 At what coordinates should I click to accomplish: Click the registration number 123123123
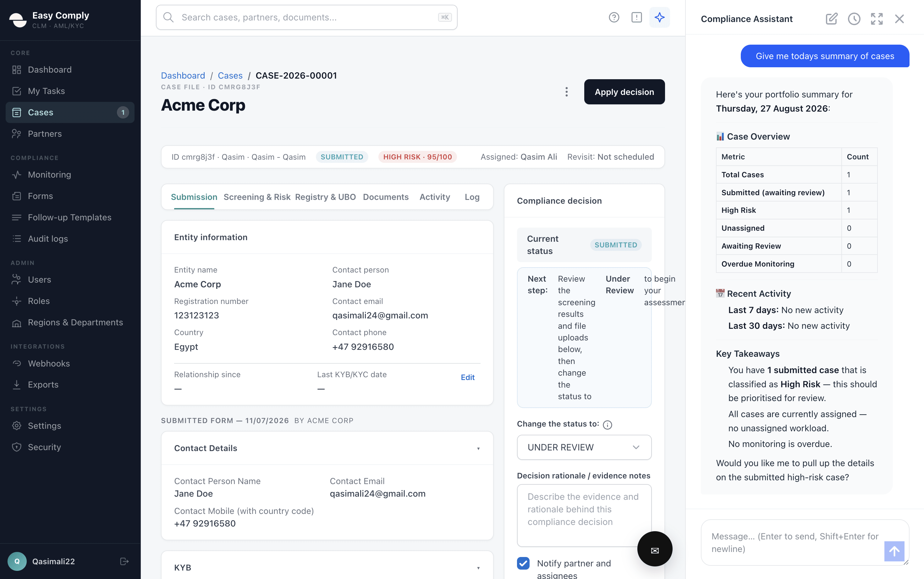click(196, 316)
